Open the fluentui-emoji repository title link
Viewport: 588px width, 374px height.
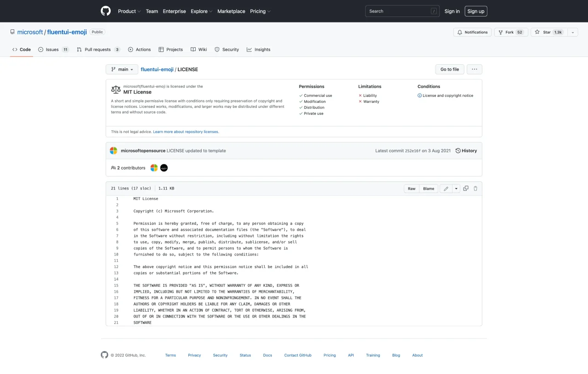[x=67, y=32]
